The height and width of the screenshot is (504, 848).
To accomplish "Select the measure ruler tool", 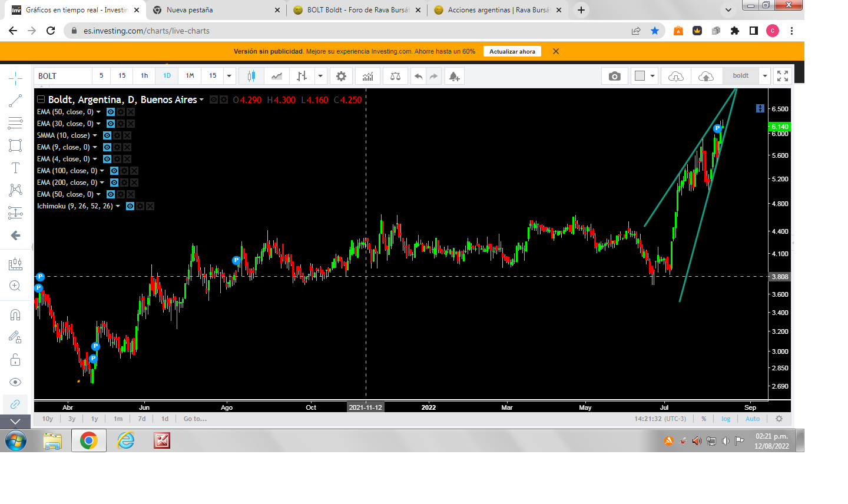I will point(15,264).
